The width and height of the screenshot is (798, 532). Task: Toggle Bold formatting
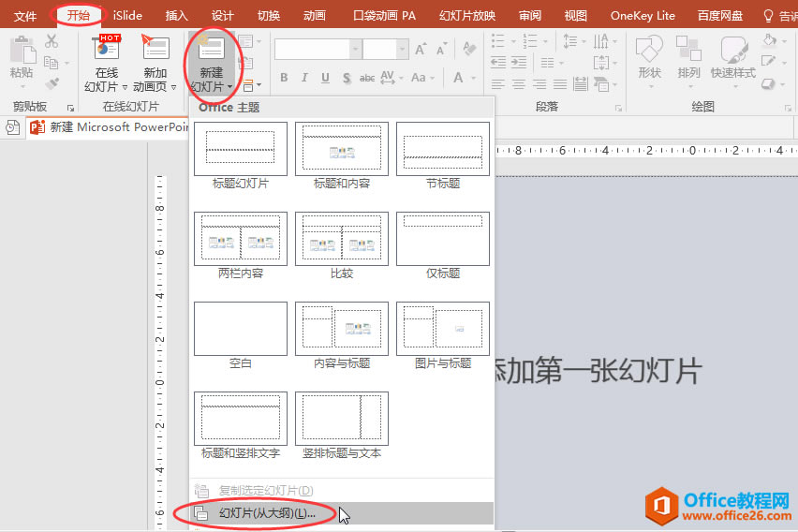(x=284, y=78)
